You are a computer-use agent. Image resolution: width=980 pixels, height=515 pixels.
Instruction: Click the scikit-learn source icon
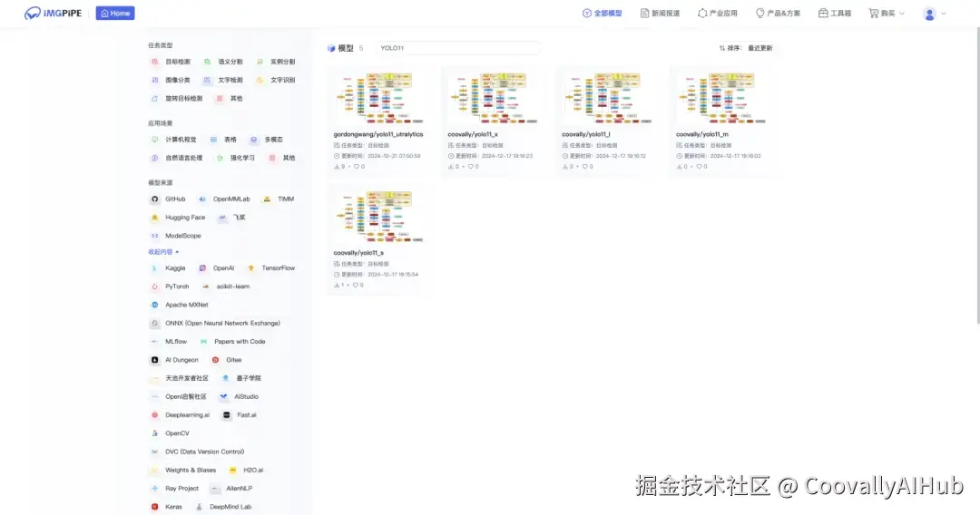pos(206,287)
